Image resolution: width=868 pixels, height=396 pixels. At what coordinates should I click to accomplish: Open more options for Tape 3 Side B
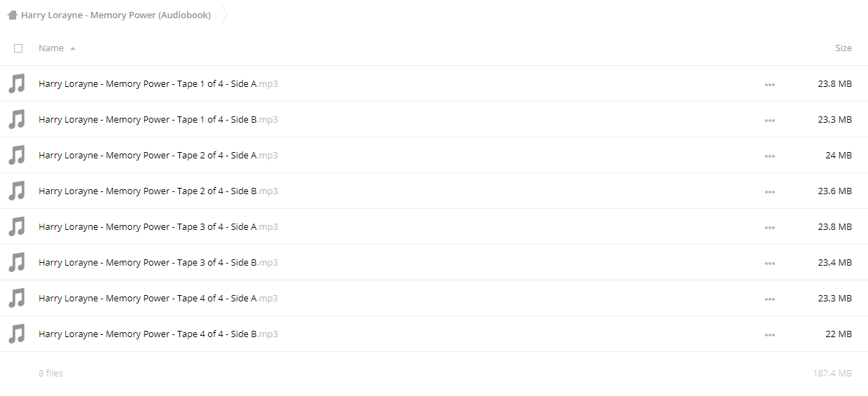[770, 264]
